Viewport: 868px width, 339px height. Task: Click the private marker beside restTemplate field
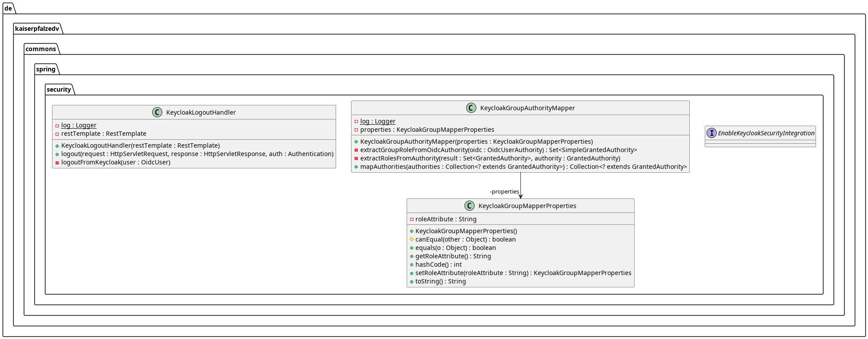click(x=57, y=134)
